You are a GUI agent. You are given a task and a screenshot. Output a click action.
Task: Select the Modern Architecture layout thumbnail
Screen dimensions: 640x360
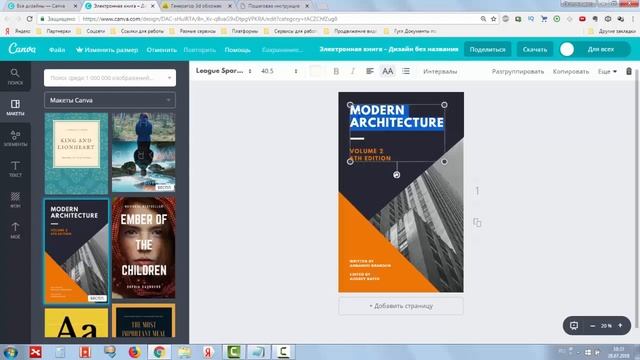76,251
